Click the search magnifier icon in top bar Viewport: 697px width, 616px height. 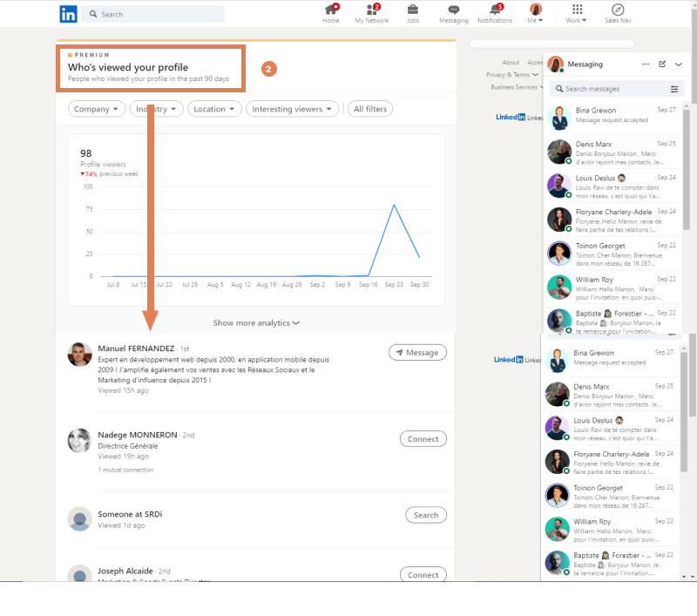pyautogui.click(x=93, y=14)
